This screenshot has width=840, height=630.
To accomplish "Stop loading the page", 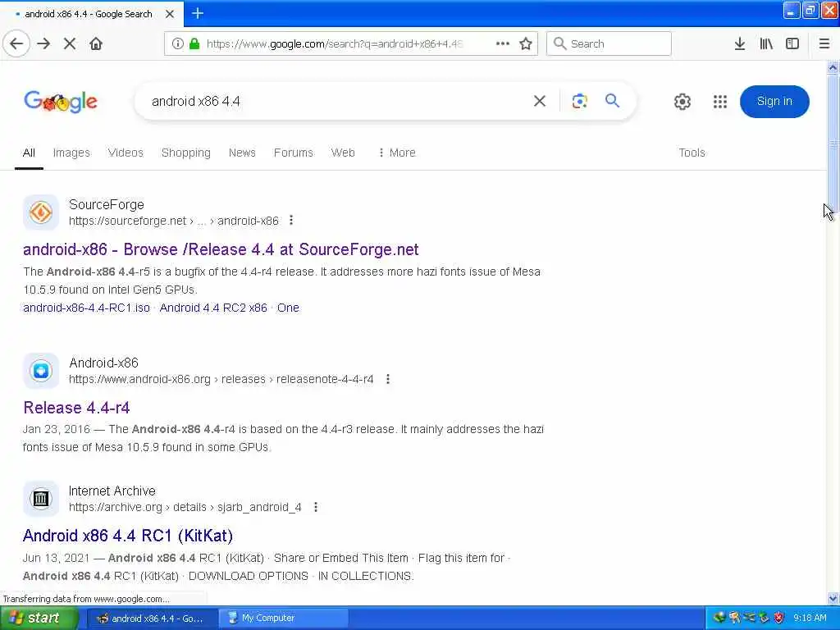I will (70, 44).
